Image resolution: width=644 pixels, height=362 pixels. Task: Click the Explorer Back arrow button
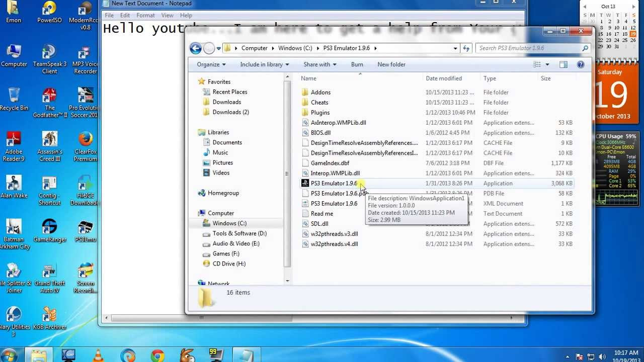click(x=196, y=48)
